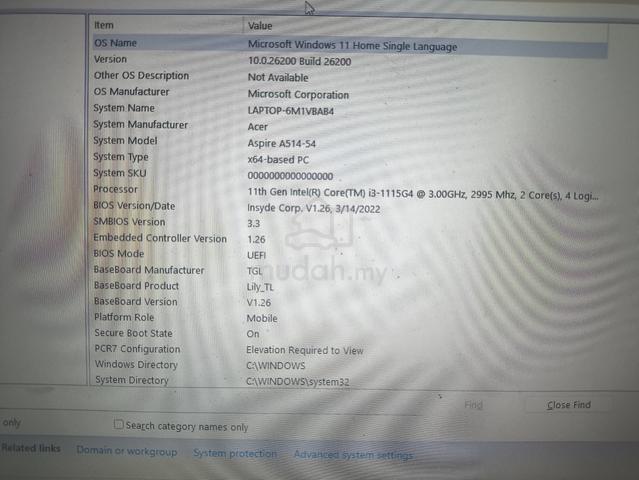Select the Embedded Controller Version row label
639x480 pixels.
click(x=160, y=238)
